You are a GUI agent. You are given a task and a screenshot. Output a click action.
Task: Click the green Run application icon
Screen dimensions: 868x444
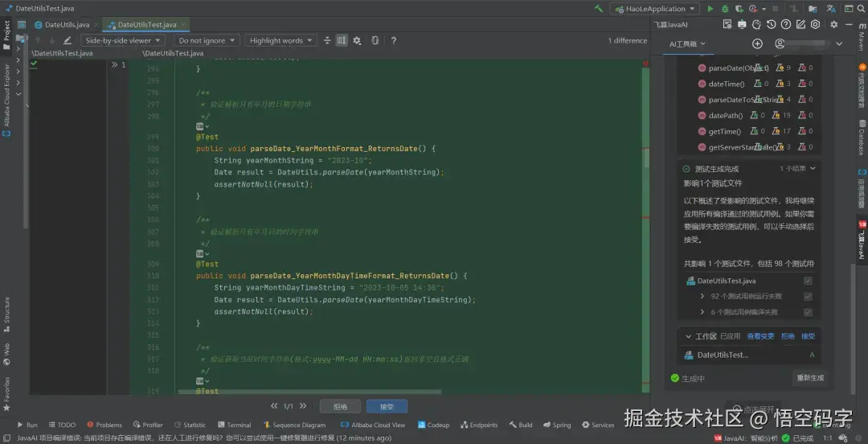pos(710,9)
